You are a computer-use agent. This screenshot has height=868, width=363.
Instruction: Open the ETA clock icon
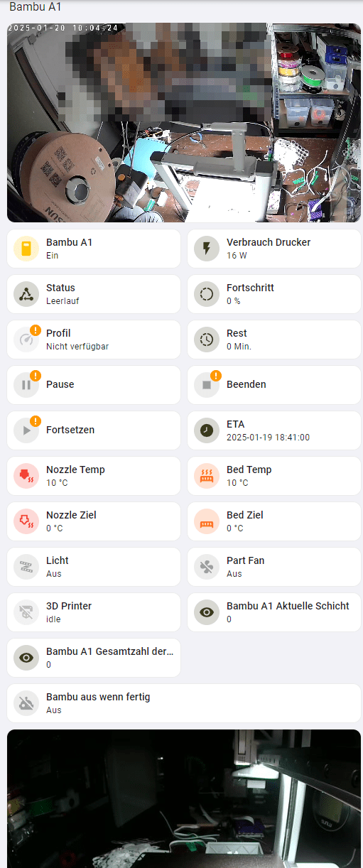click(207, 430)
